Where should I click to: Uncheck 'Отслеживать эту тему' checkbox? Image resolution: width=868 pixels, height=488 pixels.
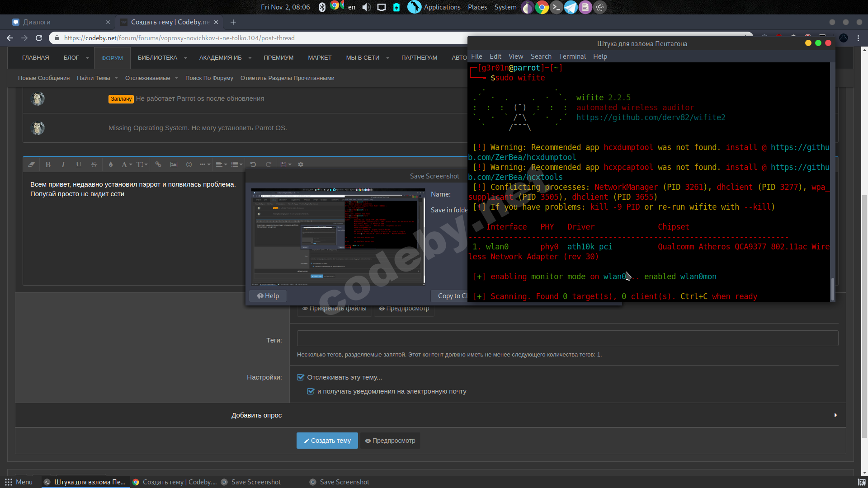301,377
